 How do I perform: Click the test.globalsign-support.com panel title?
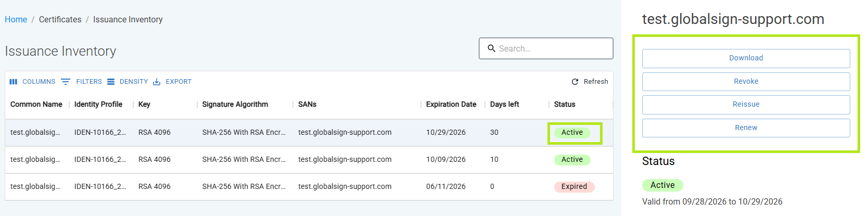click(x=733, y=19)
